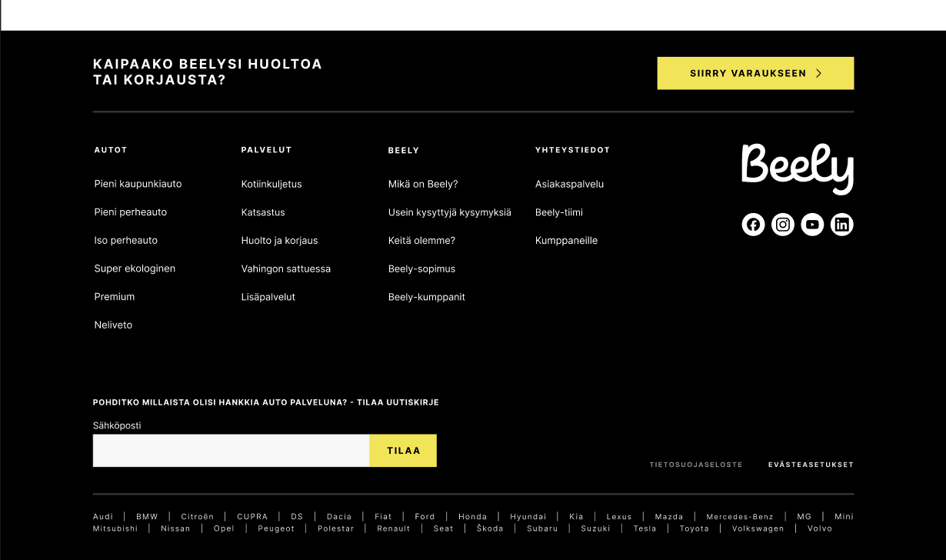Open Keitä olemme? link
Viewport: 946px width, 560px height.
click(x=421, y=241)
